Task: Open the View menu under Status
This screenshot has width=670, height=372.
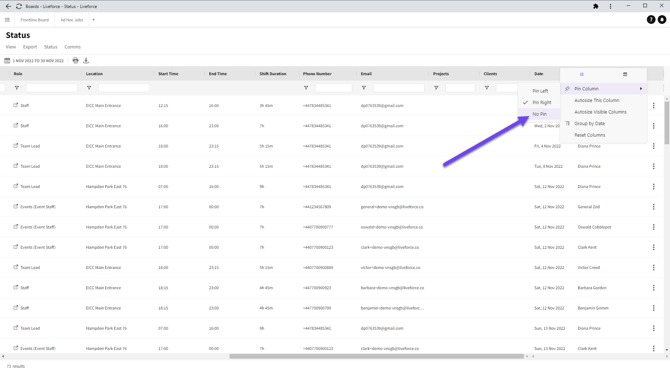Action: point(11,47)
